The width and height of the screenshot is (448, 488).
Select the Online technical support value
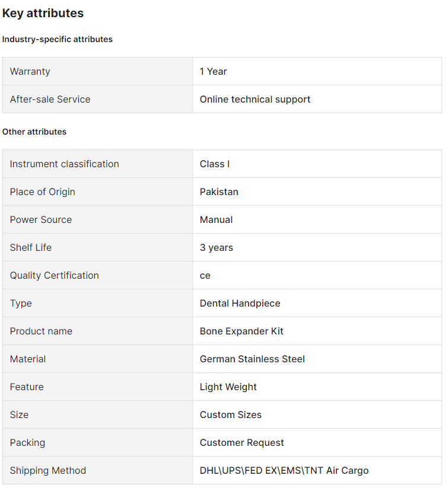click(x=255, y=99)
